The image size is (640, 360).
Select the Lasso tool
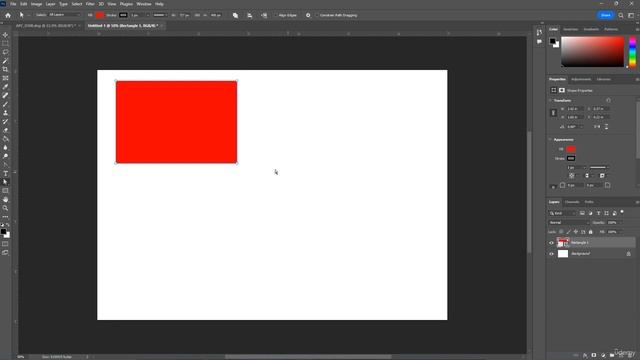(x=5, y=52)
